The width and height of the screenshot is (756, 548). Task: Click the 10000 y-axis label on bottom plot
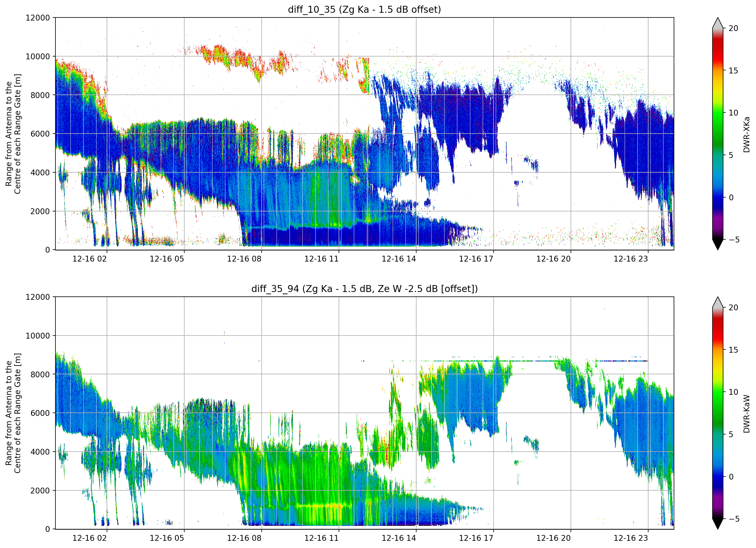tap(38, 336)
